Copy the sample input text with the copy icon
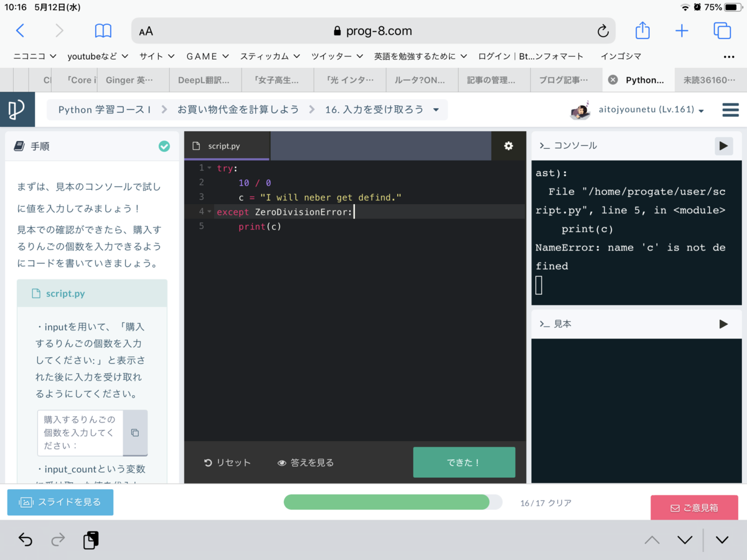 tap(135, 432)
